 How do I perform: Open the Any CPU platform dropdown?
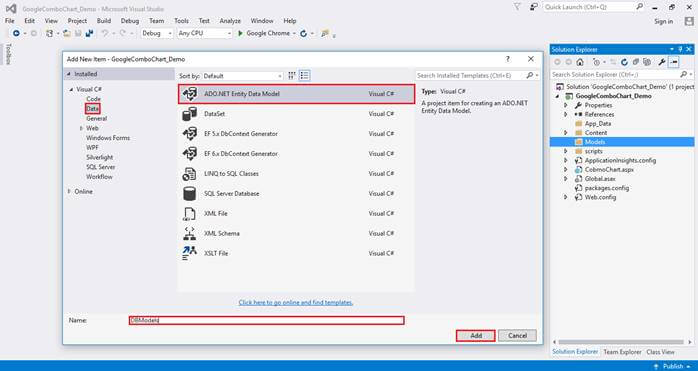[x=205, y=33]
